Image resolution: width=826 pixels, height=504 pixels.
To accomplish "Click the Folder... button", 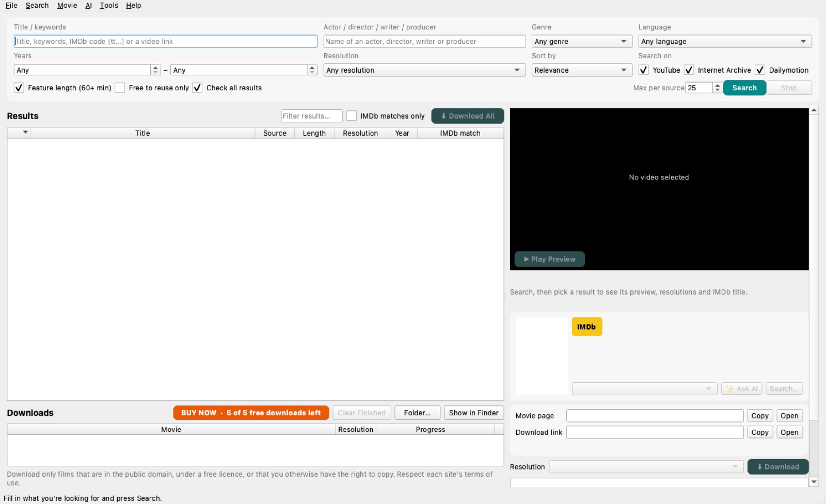I will coord(417,413).
